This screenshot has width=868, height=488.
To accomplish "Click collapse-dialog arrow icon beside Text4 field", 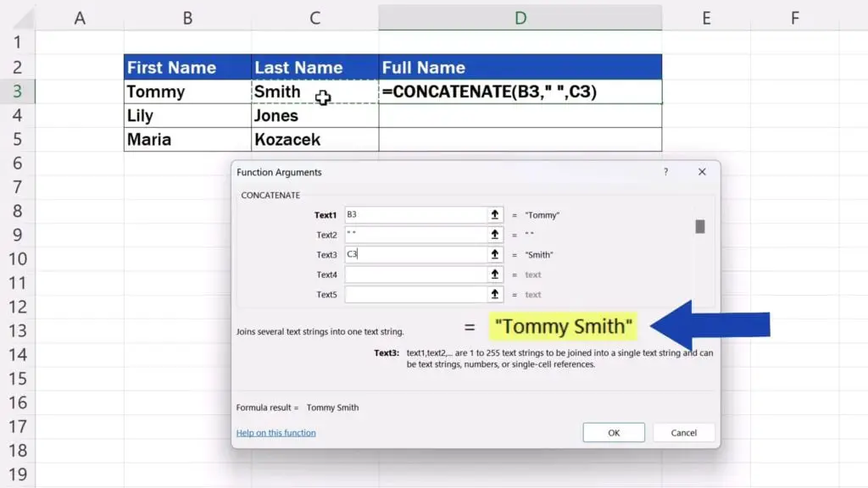I will [495, 274].
